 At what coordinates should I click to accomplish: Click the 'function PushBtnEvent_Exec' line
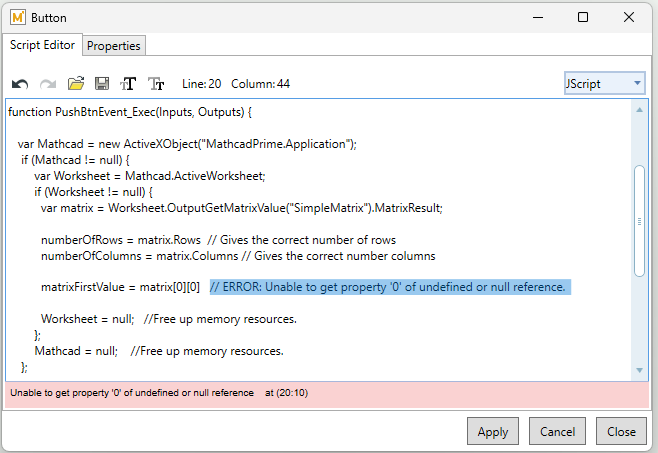[130, 112]
